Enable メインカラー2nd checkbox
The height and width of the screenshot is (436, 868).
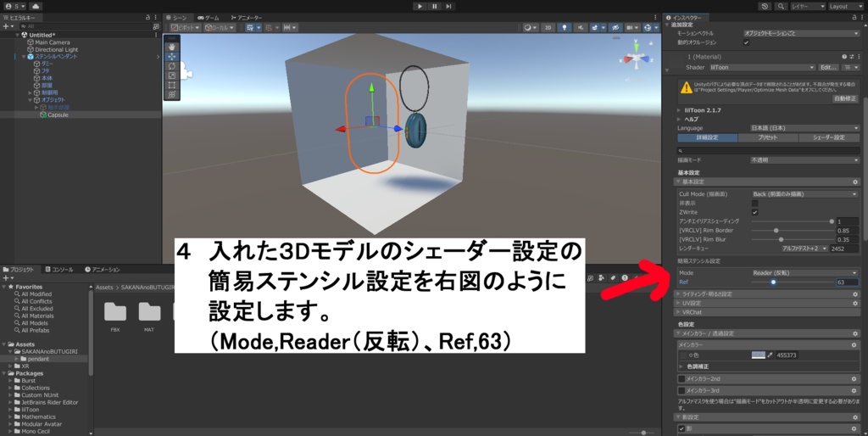(x=682, y=379)
